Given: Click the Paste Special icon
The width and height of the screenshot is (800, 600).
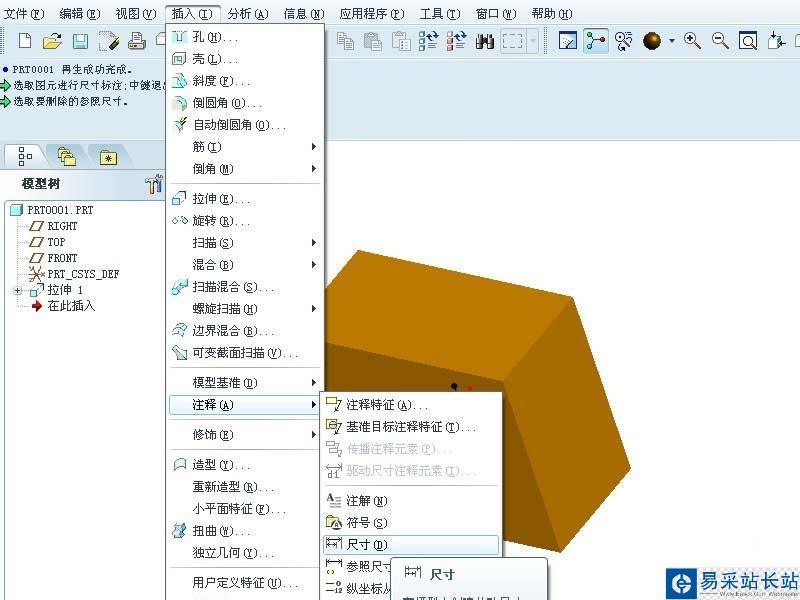Looking at the screenshot, I should coord(401,41).
